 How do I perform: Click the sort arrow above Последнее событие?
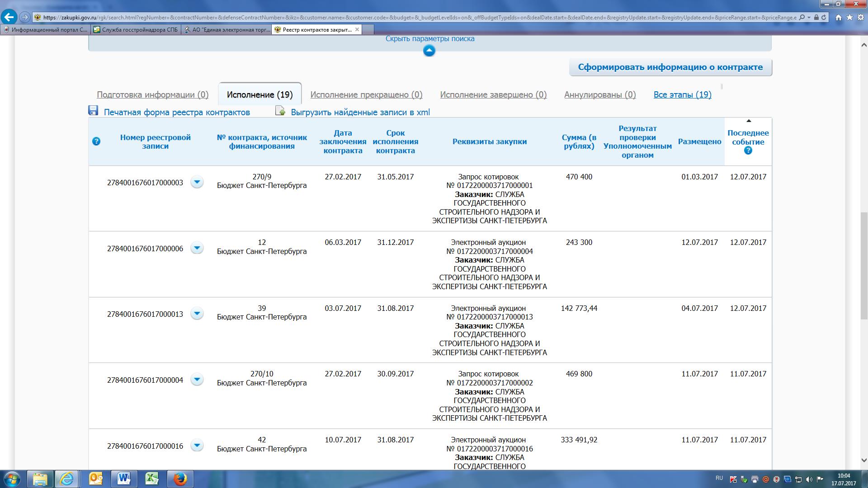pyautogui.click(x=749, y=121)
